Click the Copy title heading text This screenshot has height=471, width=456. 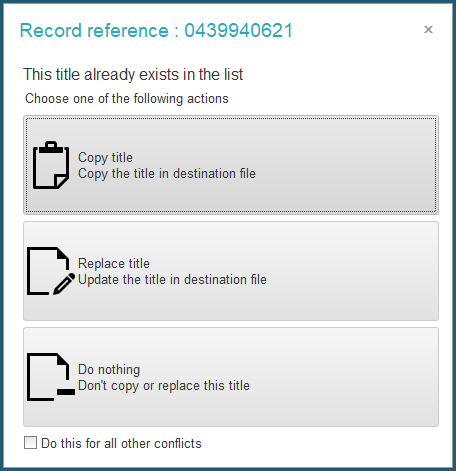[x=105, y=158]
